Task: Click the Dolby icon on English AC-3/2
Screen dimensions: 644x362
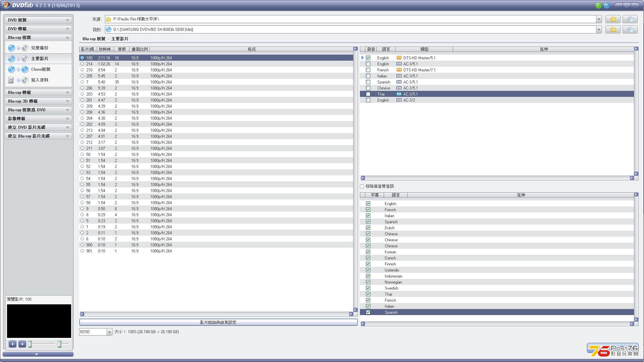Action: pos(399,100)
